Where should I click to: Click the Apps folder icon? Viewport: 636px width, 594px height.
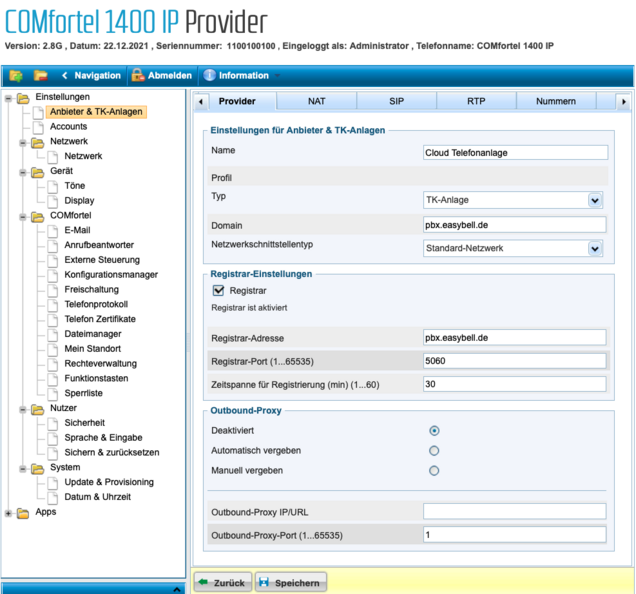(x=23, y=512)
